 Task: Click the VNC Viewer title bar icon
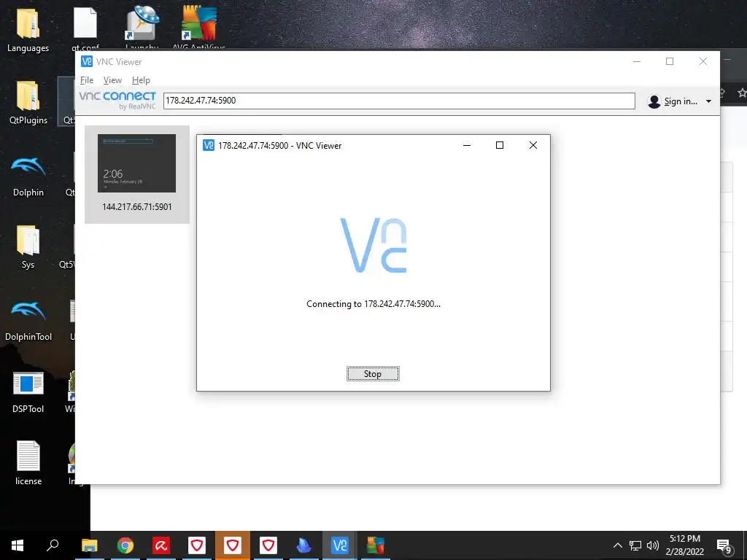tap(87, 61)
